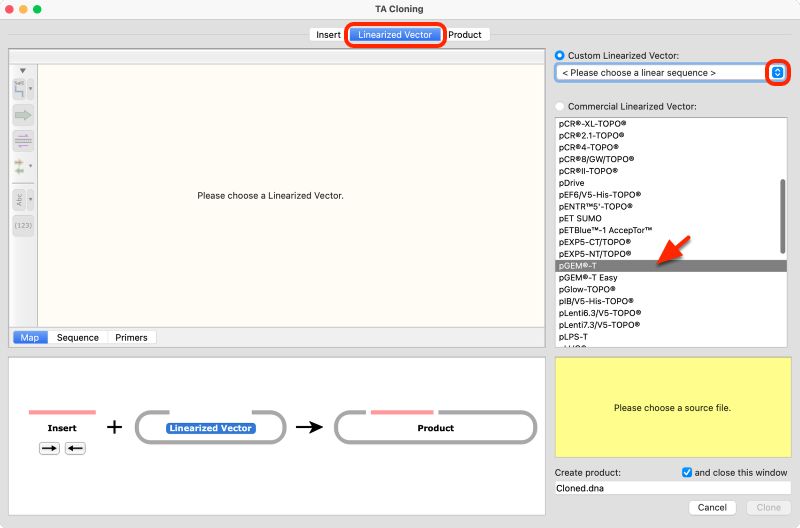This screenshot has width=800, height=528.
Task: Set insert forward orientation arrow
Action: click(49, 448)
